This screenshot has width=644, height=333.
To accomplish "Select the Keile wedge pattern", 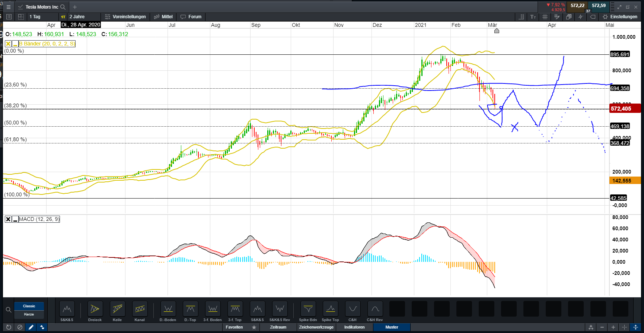I will pos(117,309).
